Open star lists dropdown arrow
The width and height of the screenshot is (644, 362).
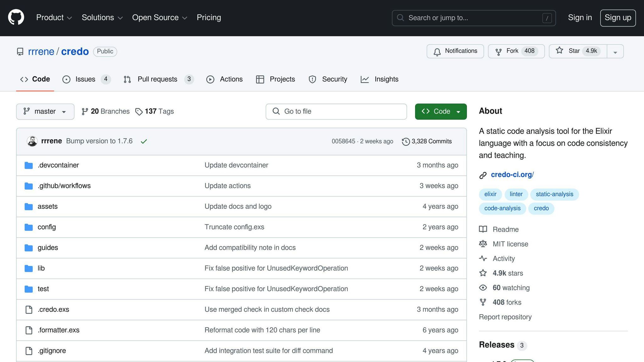point(615,52)
